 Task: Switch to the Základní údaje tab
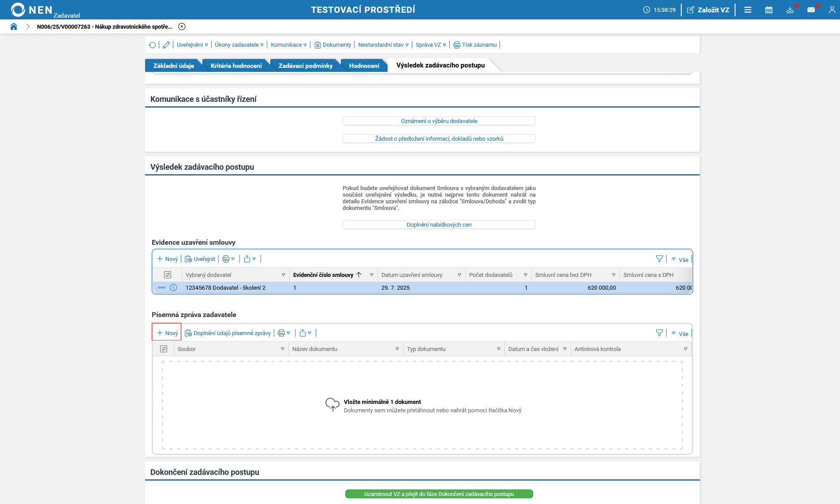173,66
